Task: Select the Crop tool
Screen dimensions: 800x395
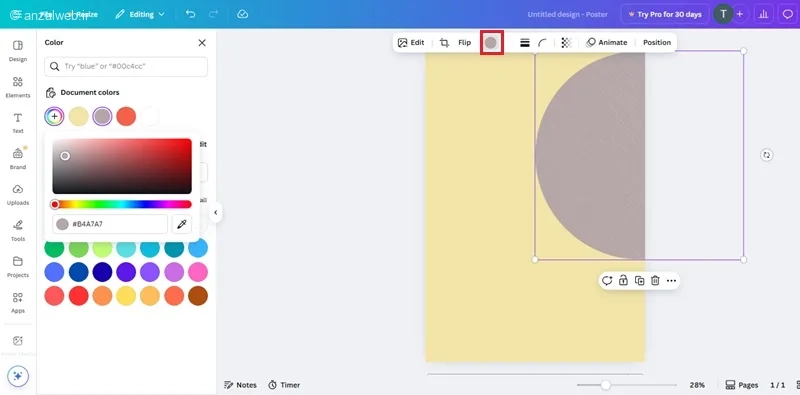Action: 444,43
